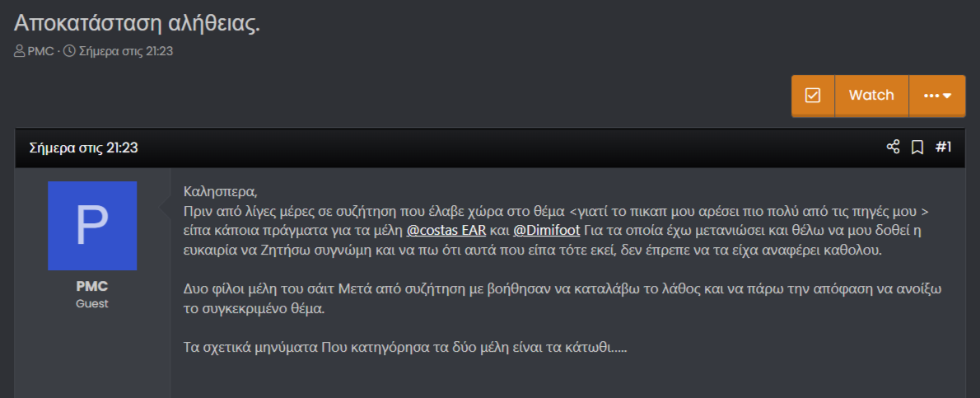Bookmark the first post
The height and width of the screenshot is (398, 980).
point(917,147)
